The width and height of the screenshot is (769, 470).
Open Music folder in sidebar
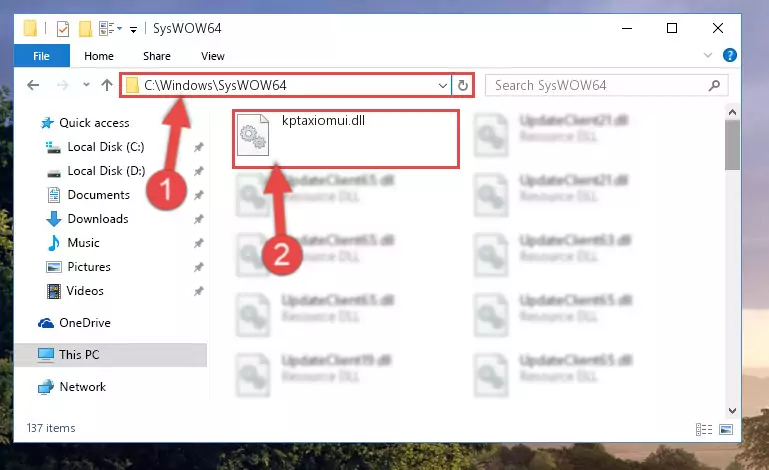coord(83,243)
